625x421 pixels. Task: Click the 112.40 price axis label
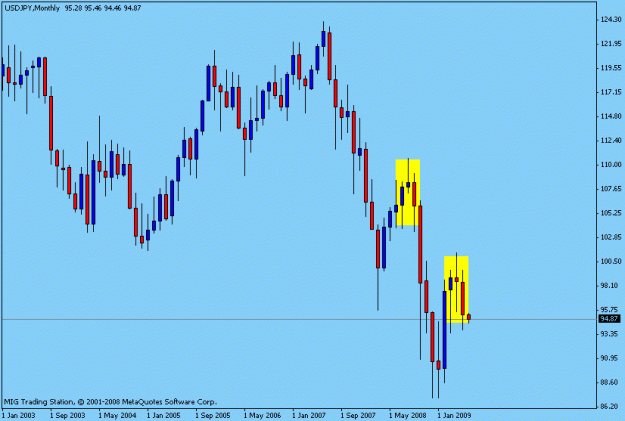click(611, 140)
